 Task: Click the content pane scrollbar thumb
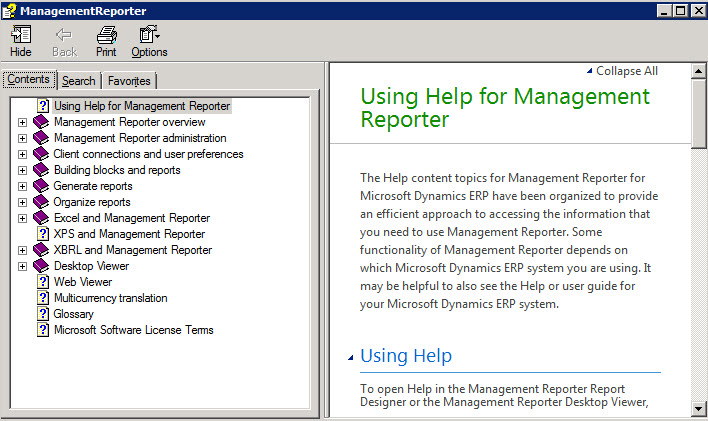click(699, 113)
